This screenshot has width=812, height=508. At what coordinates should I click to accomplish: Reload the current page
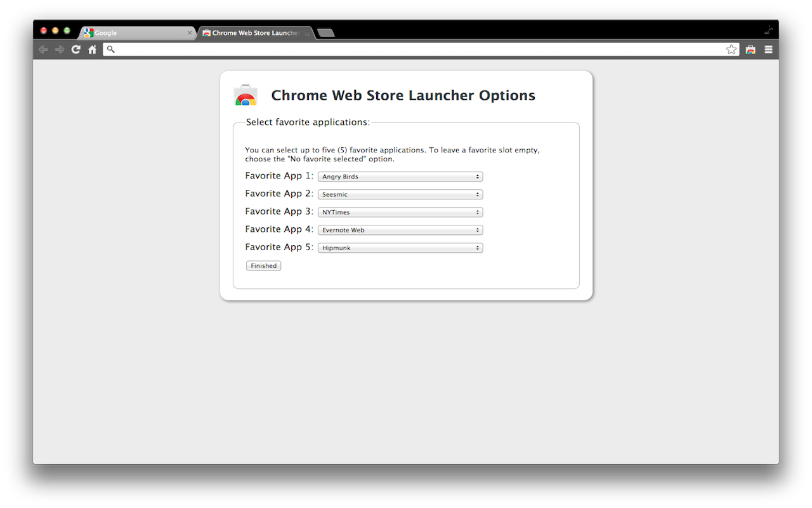click(x=76, y=50)
